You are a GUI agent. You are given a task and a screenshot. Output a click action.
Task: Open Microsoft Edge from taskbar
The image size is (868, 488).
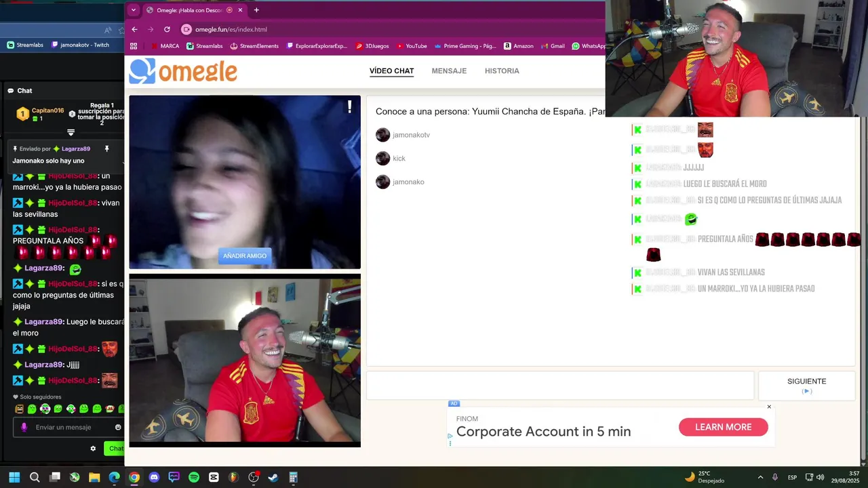114,477
